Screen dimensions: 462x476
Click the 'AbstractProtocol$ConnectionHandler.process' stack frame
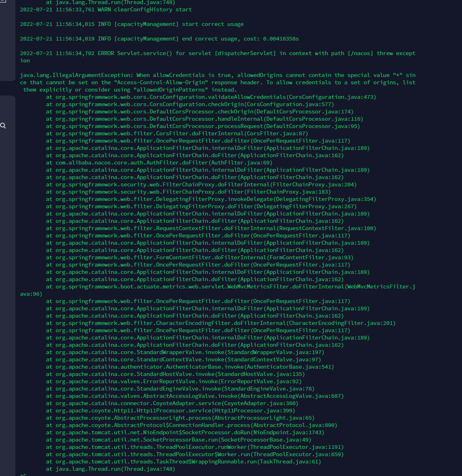pos(192,425)
